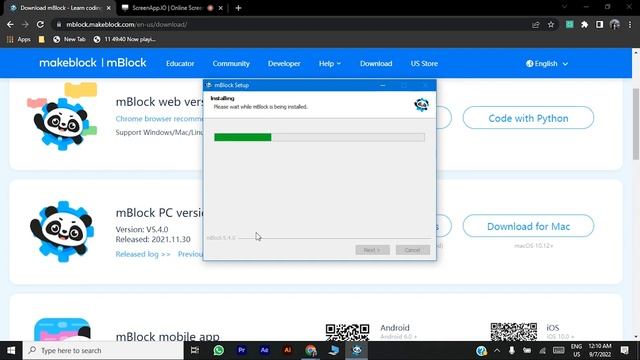This screenshot has height=360, width=640.
Task: Open the US Store menu item
Action: 424,64
